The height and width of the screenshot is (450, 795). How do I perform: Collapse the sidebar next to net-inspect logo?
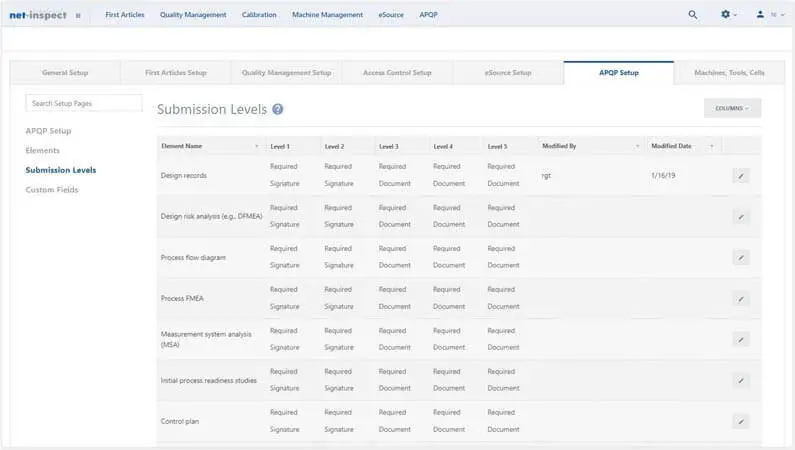click(78, 15)
